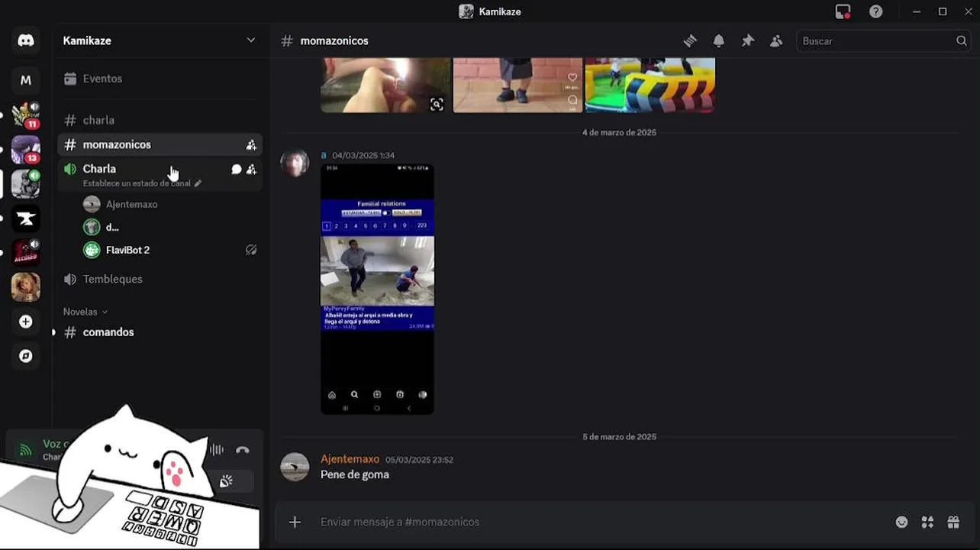Open the thumbnail with heart icon overlay
Image resolution: width=980 pixels, height=550 pixels.
517,86
